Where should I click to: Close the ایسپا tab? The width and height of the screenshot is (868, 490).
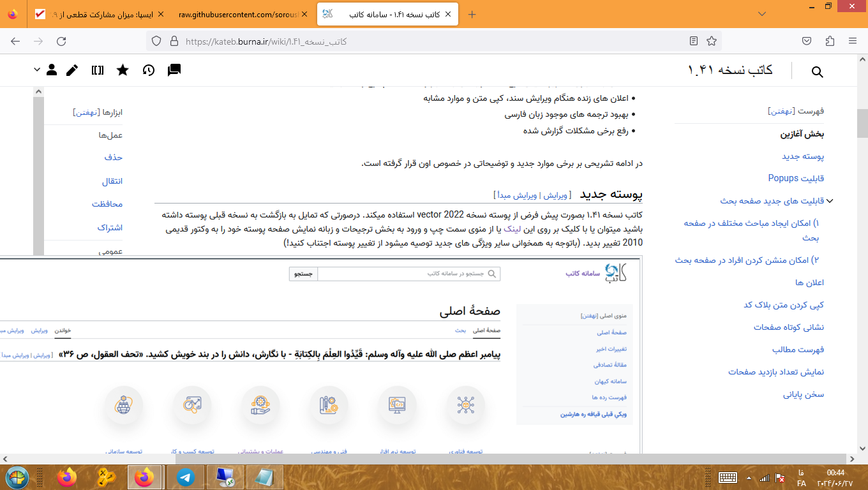coord(160,14)
